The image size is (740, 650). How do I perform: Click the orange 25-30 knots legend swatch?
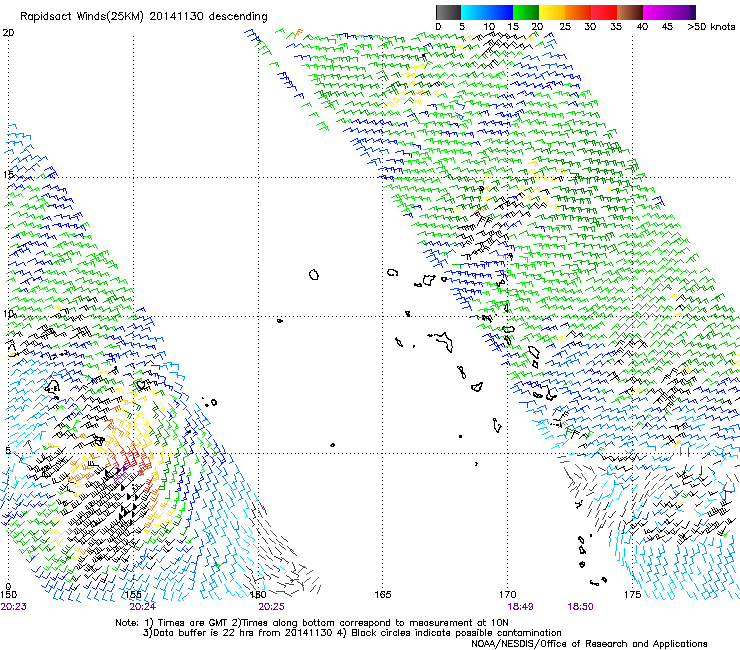pyautogui.click(x=578, y=12)
